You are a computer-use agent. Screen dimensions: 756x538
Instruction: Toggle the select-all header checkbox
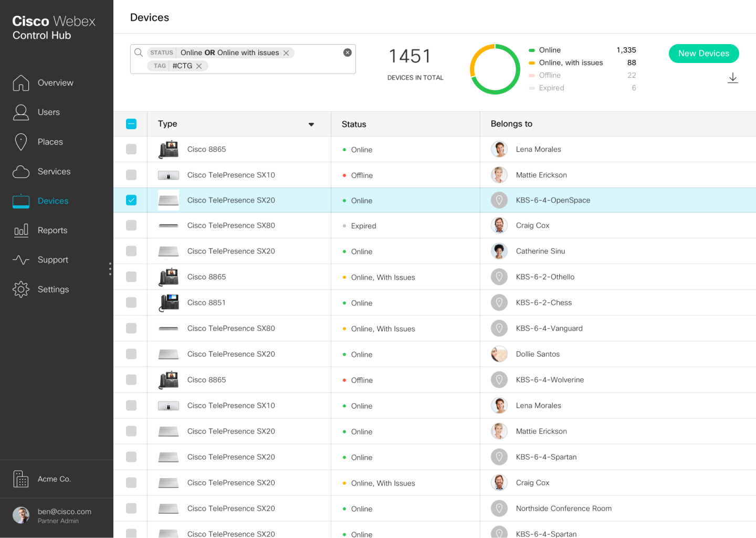(131, 124)
